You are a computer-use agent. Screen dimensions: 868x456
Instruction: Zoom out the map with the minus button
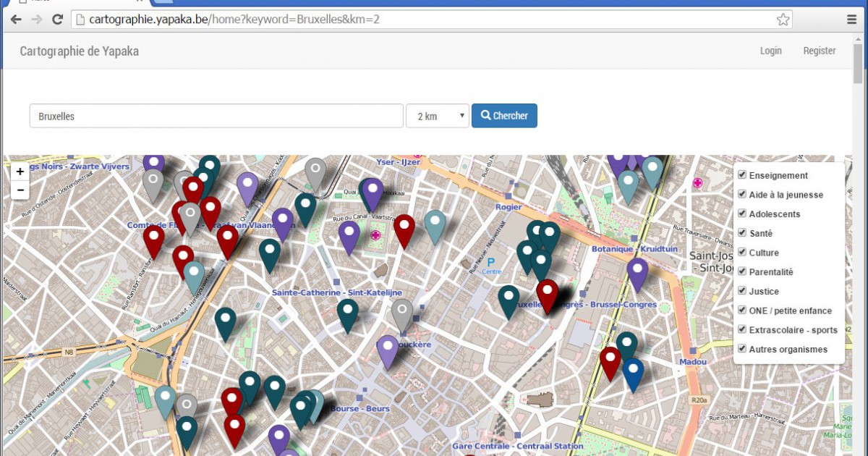(x=20, y=190)
